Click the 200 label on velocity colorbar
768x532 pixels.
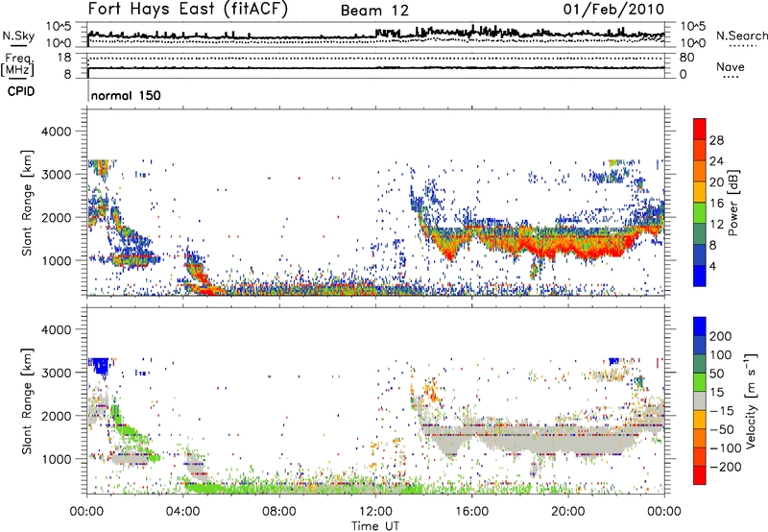click(x=721, y=336)
